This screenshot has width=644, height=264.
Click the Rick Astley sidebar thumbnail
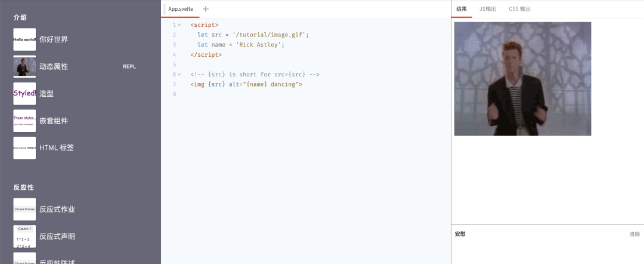(24, 67)
